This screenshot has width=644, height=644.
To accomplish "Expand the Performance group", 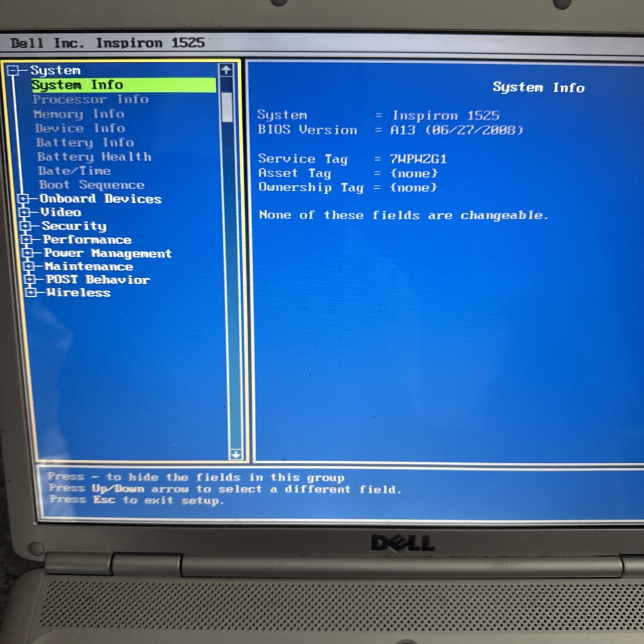I will click(x=27, y=239).
